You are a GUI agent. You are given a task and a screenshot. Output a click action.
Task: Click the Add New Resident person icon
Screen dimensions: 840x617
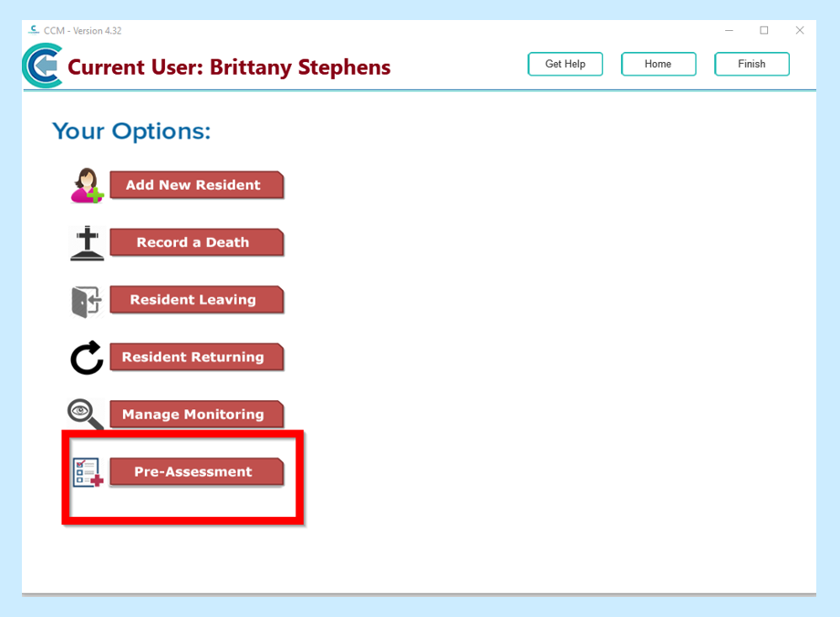point(88,186)
